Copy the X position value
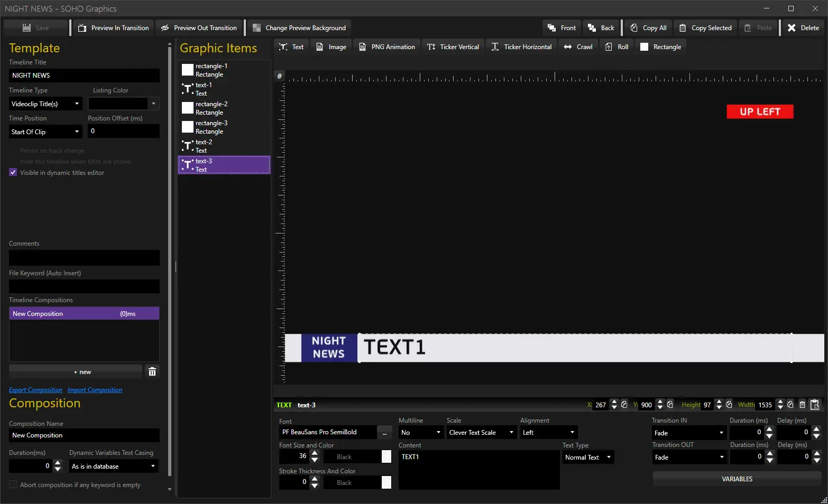 (624, 405)
